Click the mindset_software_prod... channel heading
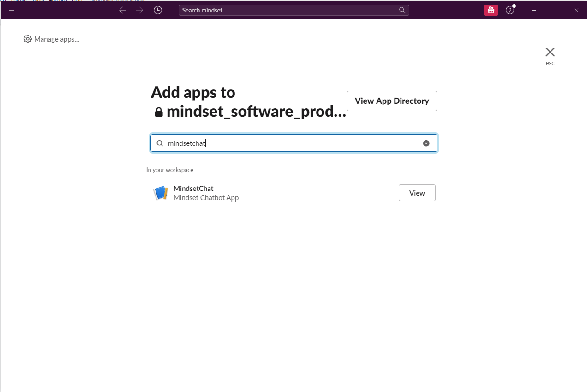The image size is (587, 392). point(256,112)
